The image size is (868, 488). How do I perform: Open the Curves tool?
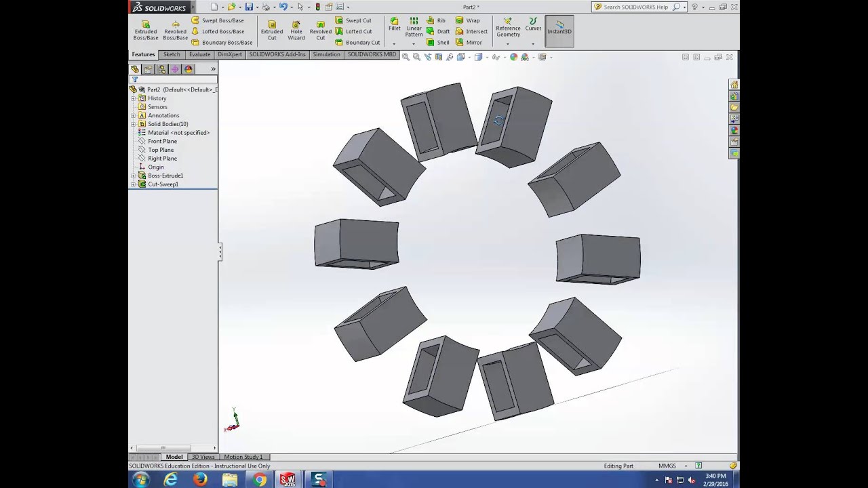click(x=533, y=24)
